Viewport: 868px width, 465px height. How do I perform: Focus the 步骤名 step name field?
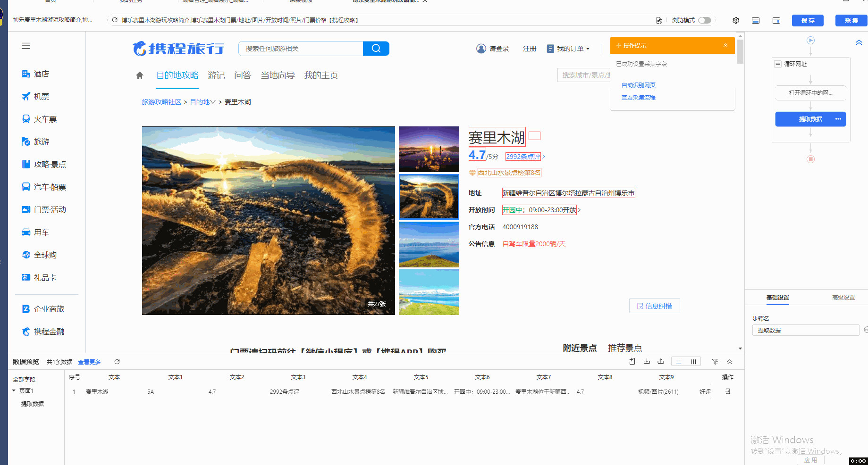pyautogui.click(x=806, y=330)
